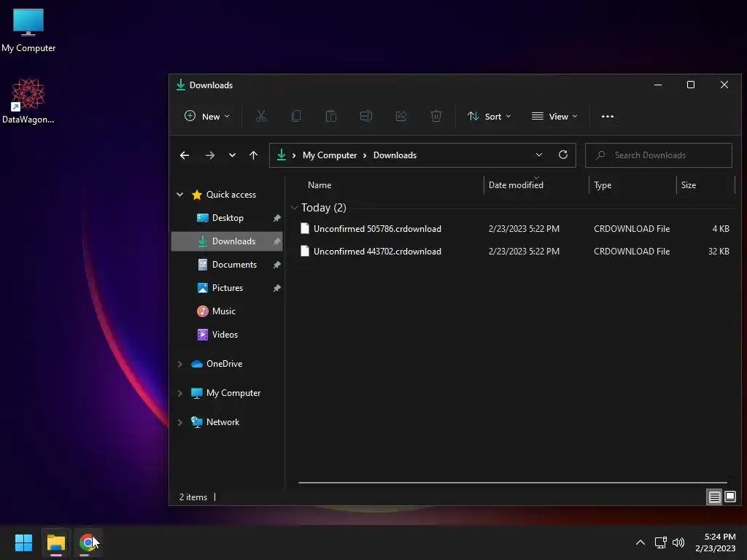Select Documents in navigation pane

[227, 265]
